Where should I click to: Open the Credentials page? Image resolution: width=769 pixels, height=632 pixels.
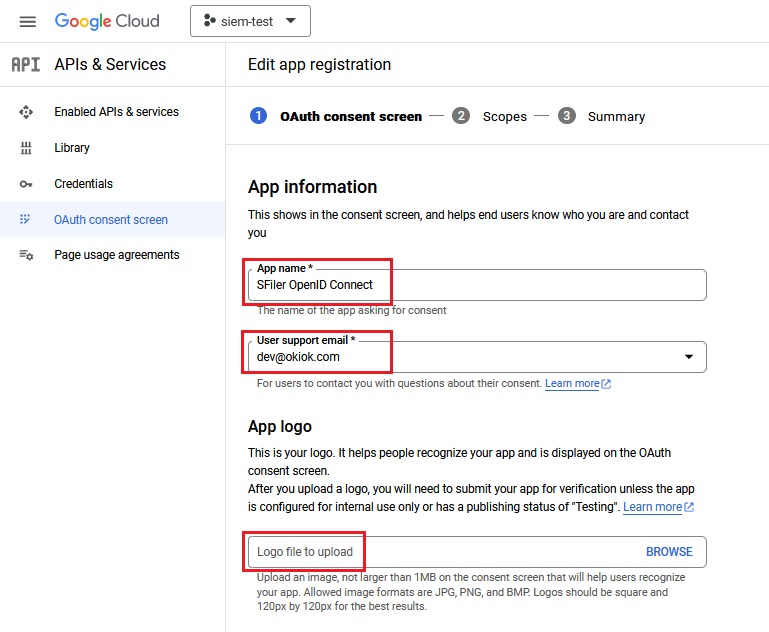point(83,184)
